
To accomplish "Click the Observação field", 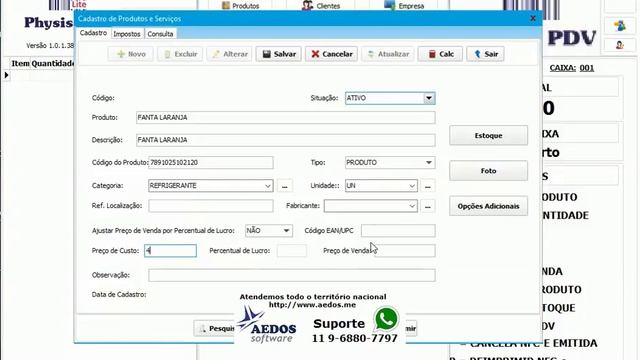I will (292, 275).
